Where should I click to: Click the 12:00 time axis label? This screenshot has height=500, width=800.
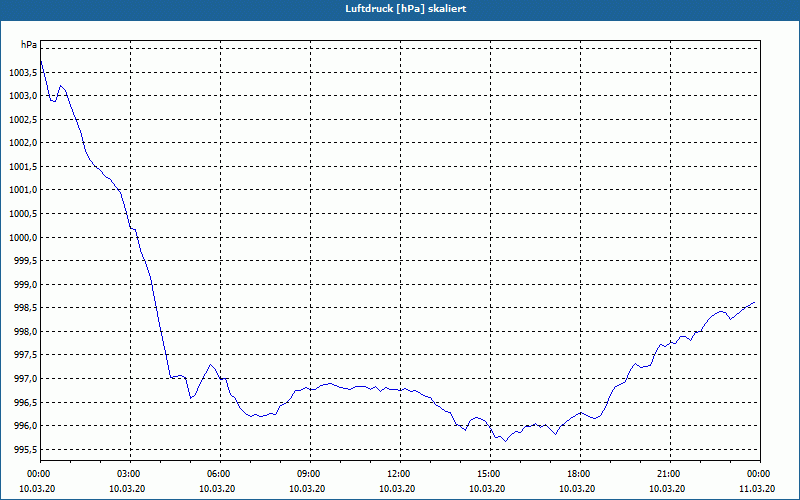tap(400, 473)
